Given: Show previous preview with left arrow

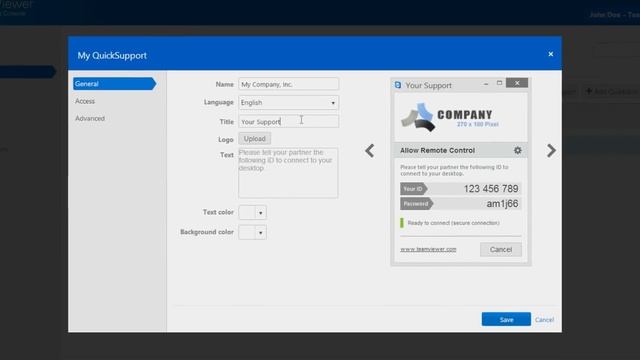Looking at the screenshot, I should [369, 151].
